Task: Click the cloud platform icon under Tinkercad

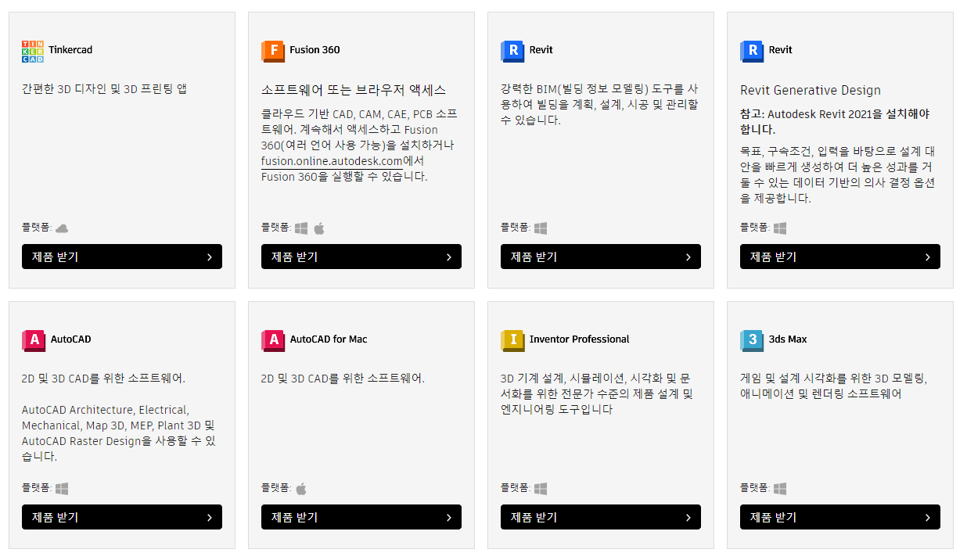Action: [60, 228]
